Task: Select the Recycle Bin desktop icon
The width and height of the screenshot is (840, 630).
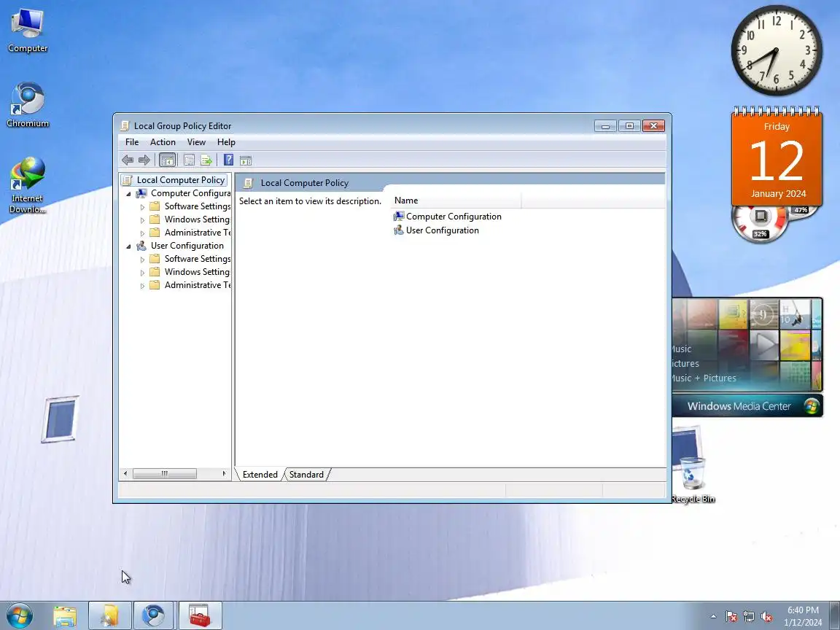Action: tap(693, 480)
